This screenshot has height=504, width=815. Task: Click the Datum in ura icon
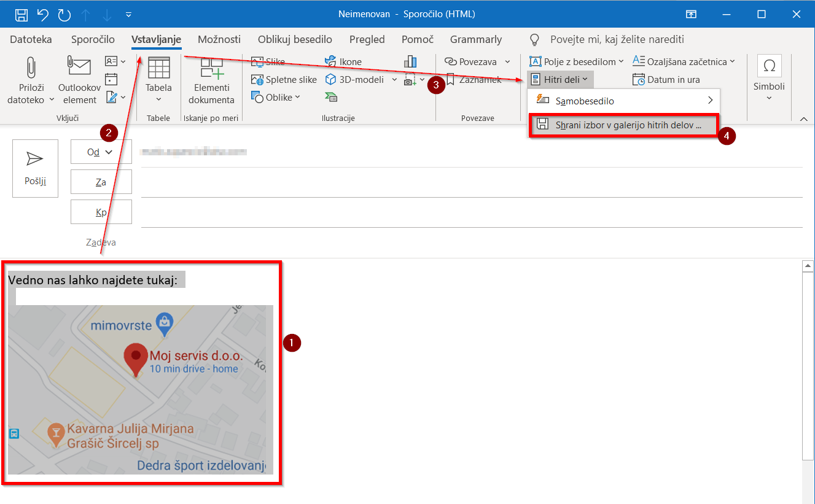pyautogui.click(x=639, y=80)
